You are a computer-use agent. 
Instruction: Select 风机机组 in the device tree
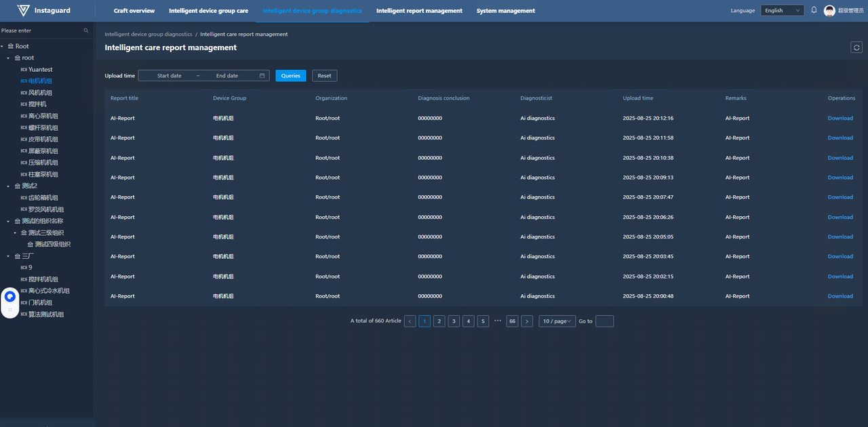pyautogui.click(x=40, y=93)
